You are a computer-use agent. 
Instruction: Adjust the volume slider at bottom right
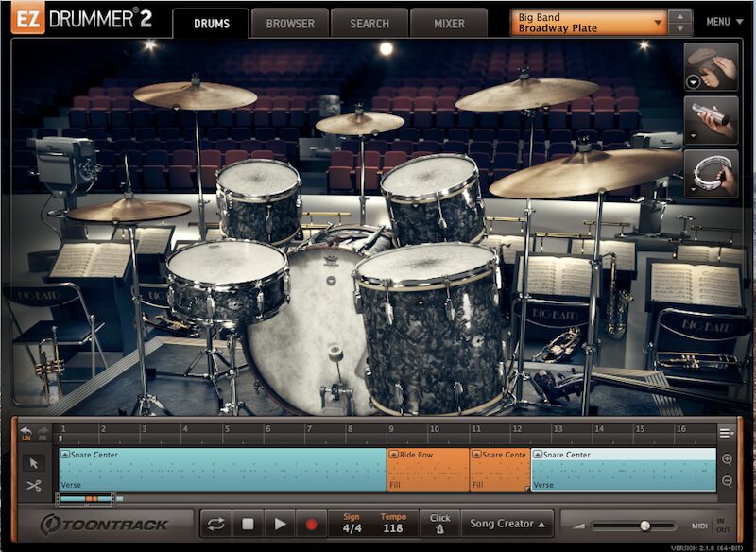(x=644, y=525)
